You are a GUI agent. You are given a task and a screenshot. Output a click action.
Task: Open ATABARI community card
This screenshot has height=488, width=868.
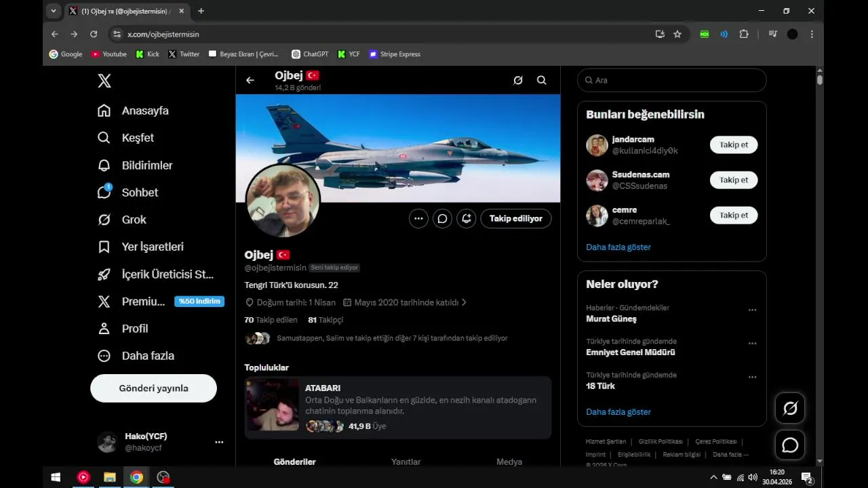click(398, 407)
